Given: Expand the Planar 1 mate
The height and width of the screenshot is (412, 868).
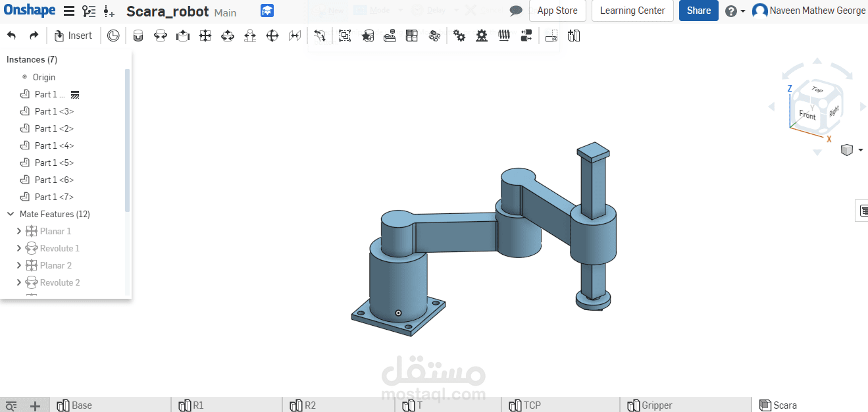Looking at the screenshot, I should pyautogui.click(x=18, y=231).
